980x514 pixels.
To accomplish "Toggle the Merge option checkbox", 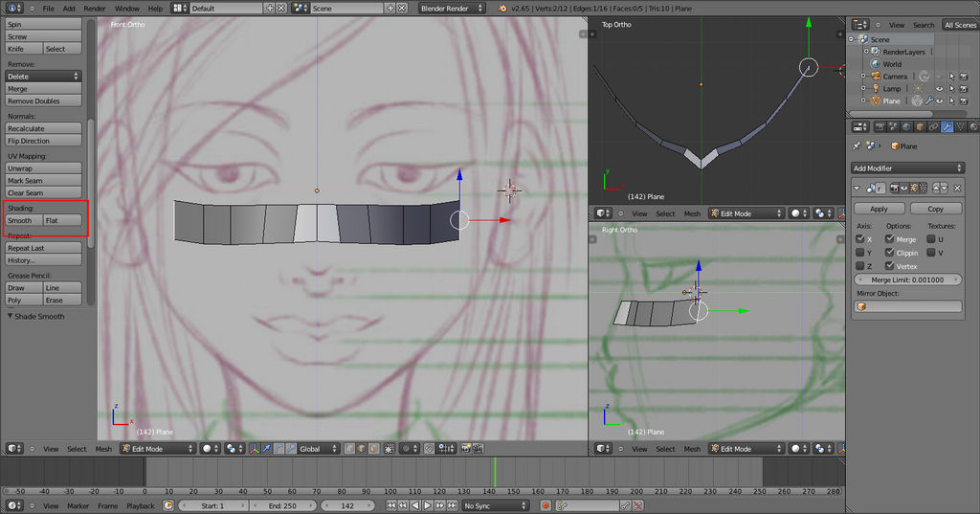I will 891,239.
